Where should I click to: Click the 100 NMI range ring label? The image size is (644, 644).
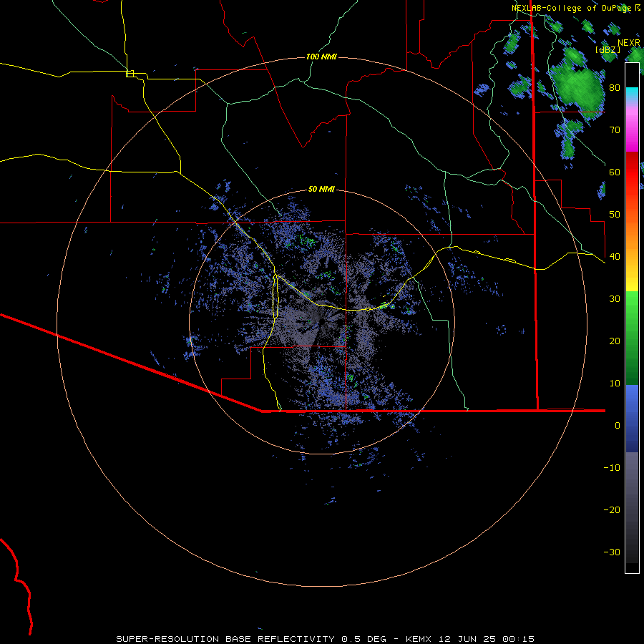(321, 57)
